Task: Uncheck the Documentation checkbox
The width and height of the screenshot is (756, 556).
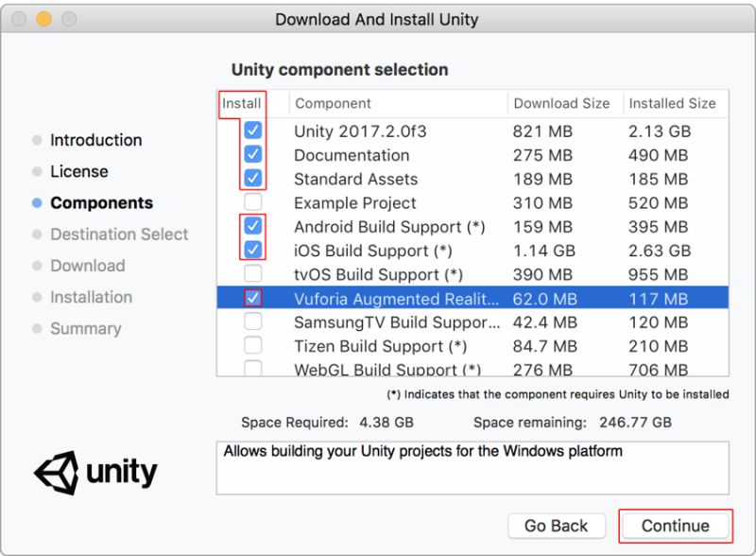Action: tap(252, 154)
